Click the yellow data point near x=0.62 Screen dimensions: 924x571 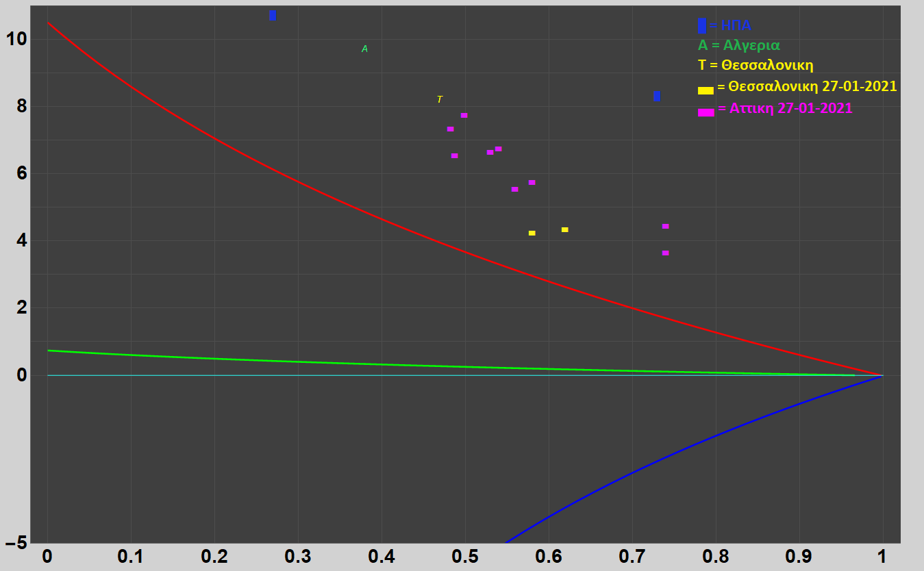(564, 229)
